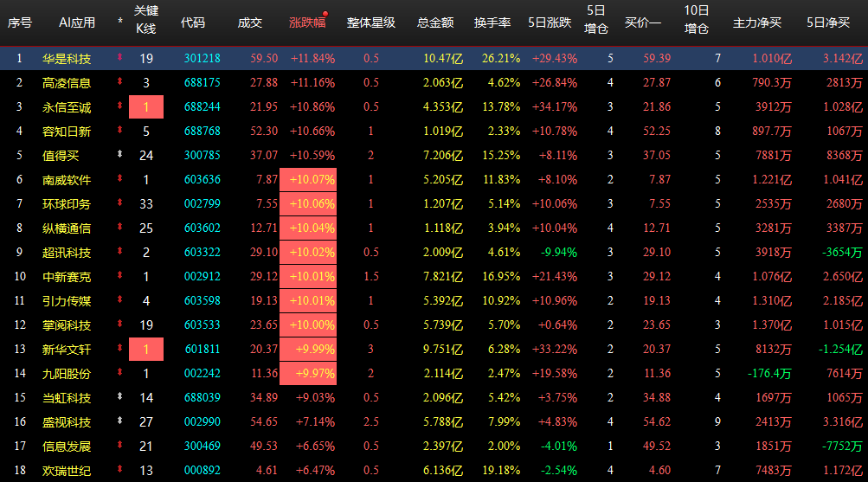Image resolution: width=868 pixels, height=482 pixels.
Task: Click white marker icon beside 盛视科技
Action: 119,421
